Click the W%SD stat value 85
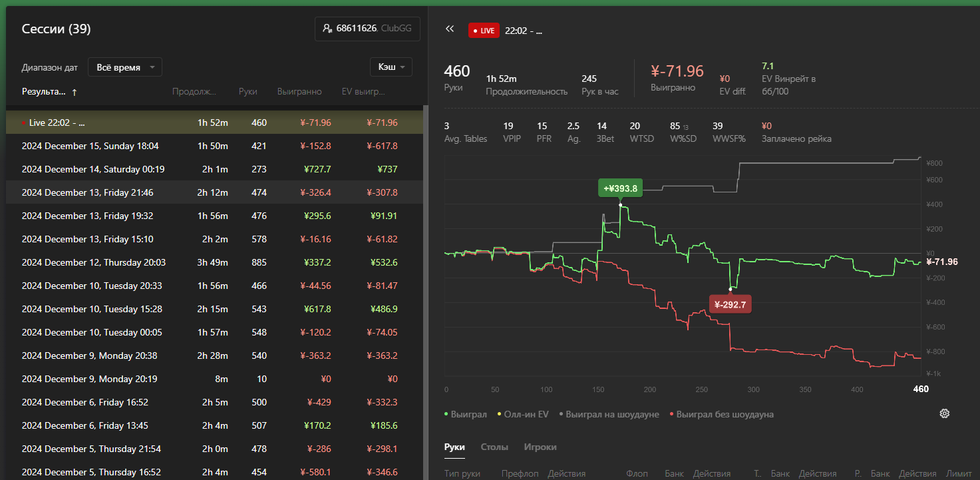Image resolution: width=980 pixels, height=480 pixels. (675, 126)
